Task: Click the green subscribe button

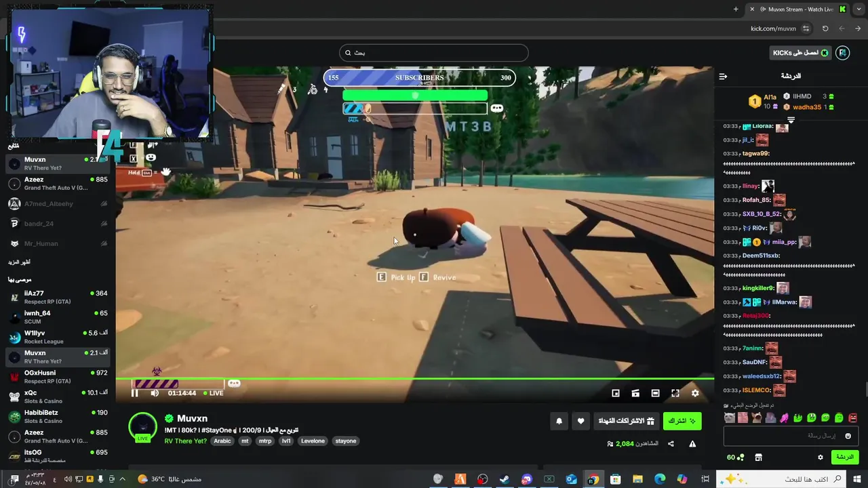Action: [x=682, y=421]
